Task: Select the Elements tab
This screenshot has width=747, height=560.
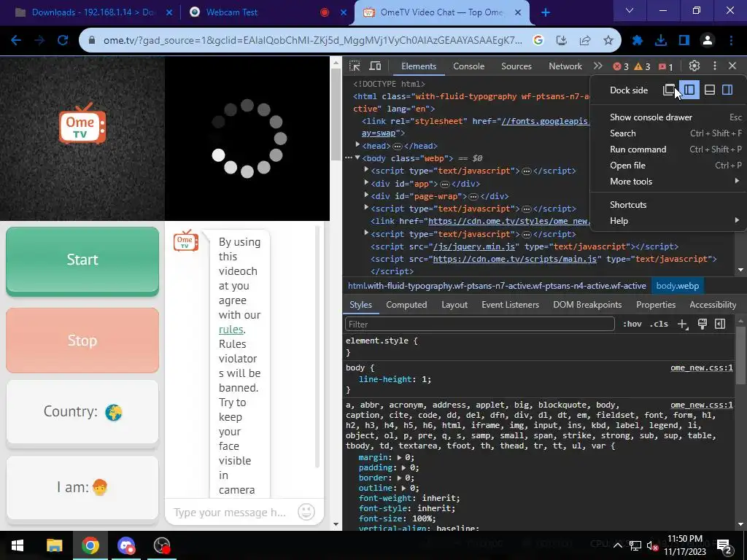Action: (418, 66)
